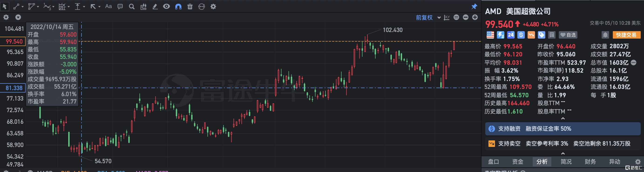Image resolution: width=644 pixels, height=172 pixels.
Task: Select the eraser tool
Action: (x=155, y=7)
